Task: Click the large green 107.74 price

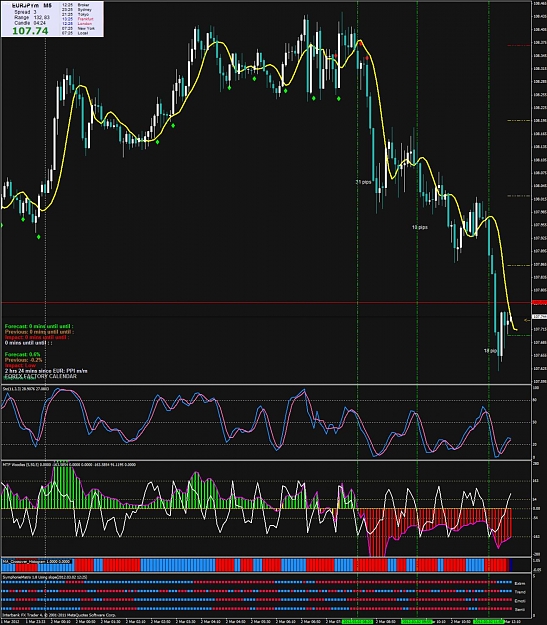Action: point(30,31)
